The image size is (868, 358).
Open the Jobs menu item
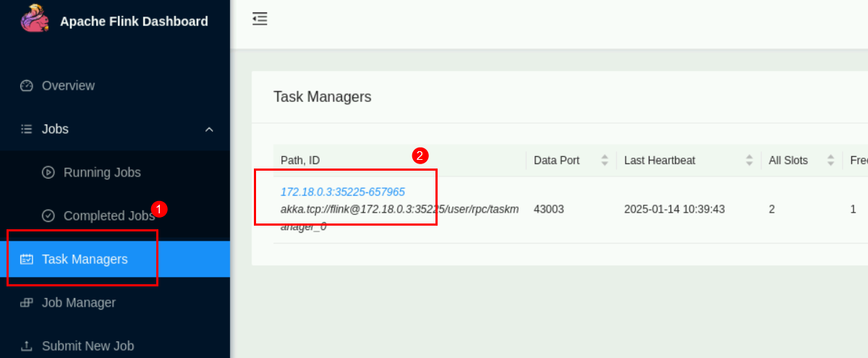(115, 129)
